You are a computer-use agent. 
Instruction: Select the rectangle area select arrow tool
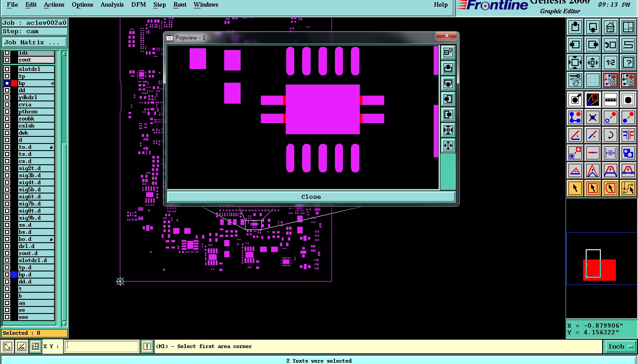(x=593, y=188)
